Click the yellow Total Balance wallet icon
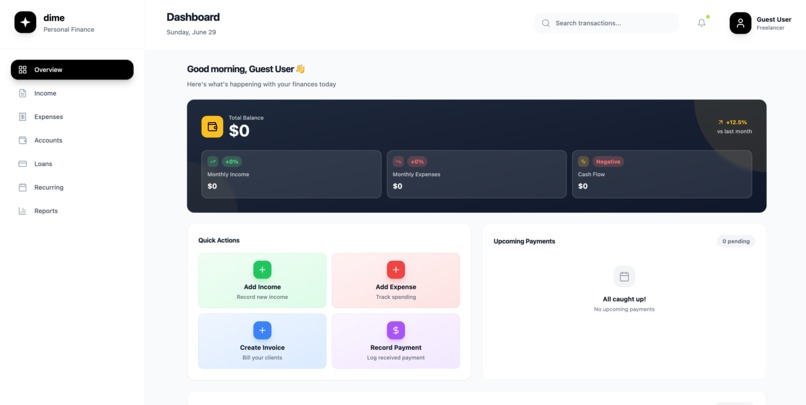This screenshot has height=405, width=806. tap(212, 126)
